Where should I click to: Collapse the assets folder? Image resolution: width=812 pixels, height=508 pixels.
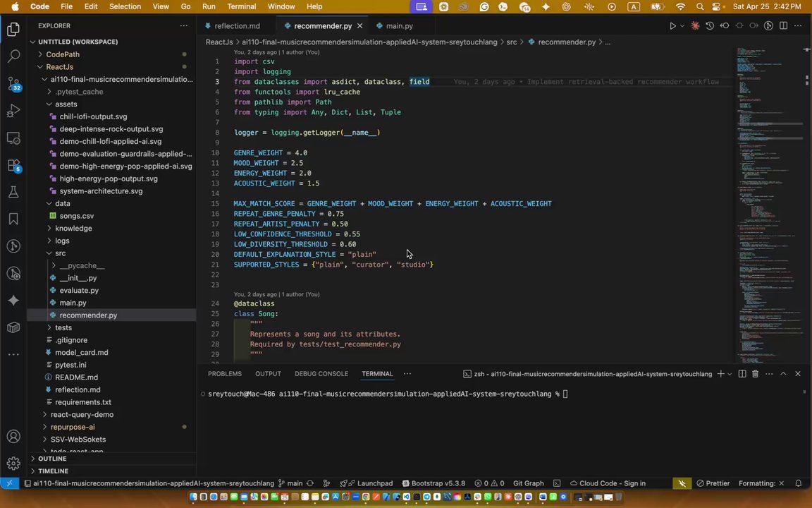(66, 104)
